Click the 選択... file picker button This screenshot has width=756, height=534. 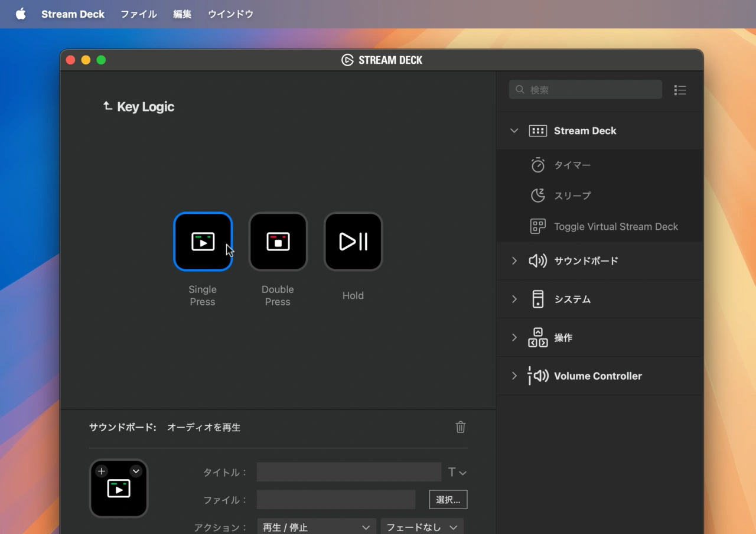click(x=448, y=499)
